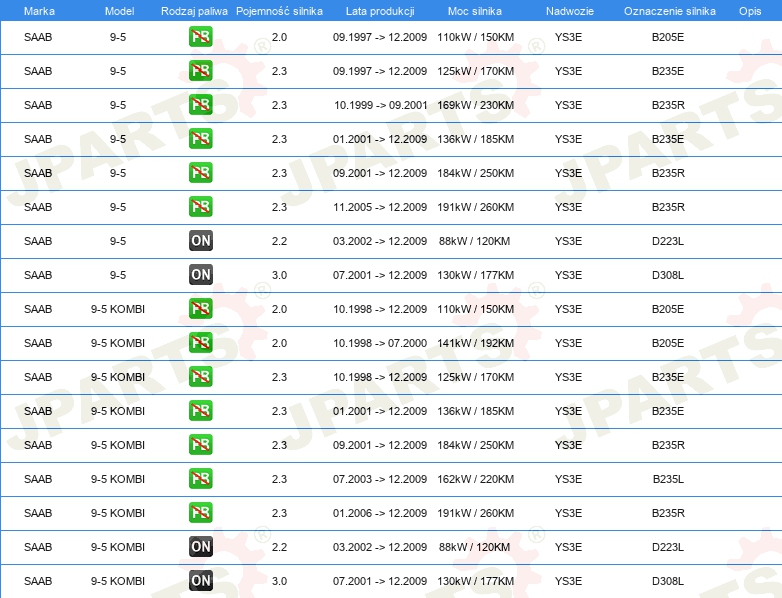The height and width of the screenshot is (598, 782).
Task: Click engine capacity 2.2 in 9-5 D223L row
Action: click(279, 241)
